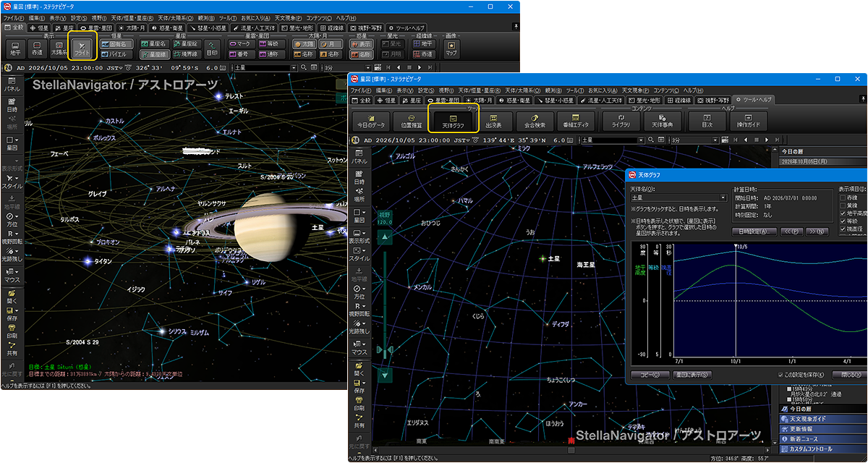Toggle この設定を保存 save settings checkbox

780,375
